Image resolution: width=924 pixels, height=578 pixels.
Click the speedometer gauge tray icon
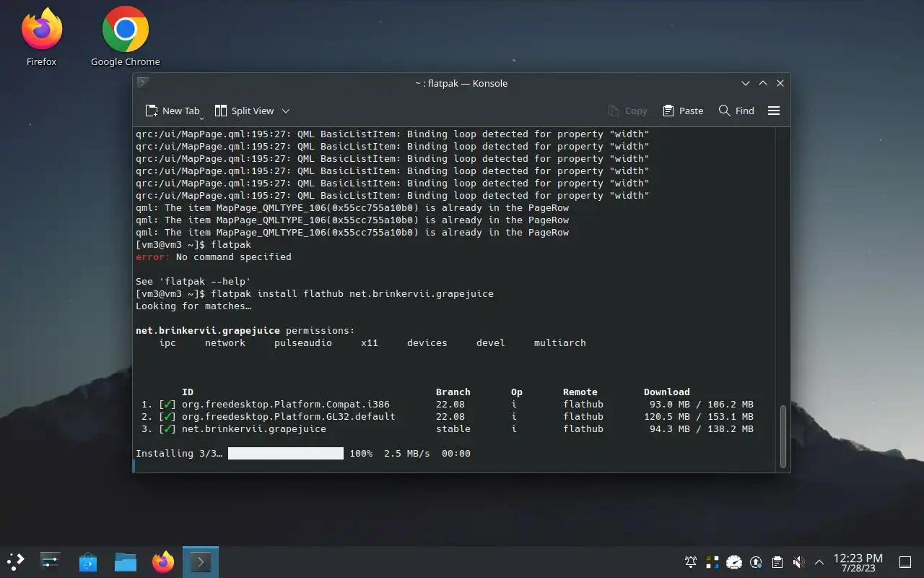tap(734, 561)
